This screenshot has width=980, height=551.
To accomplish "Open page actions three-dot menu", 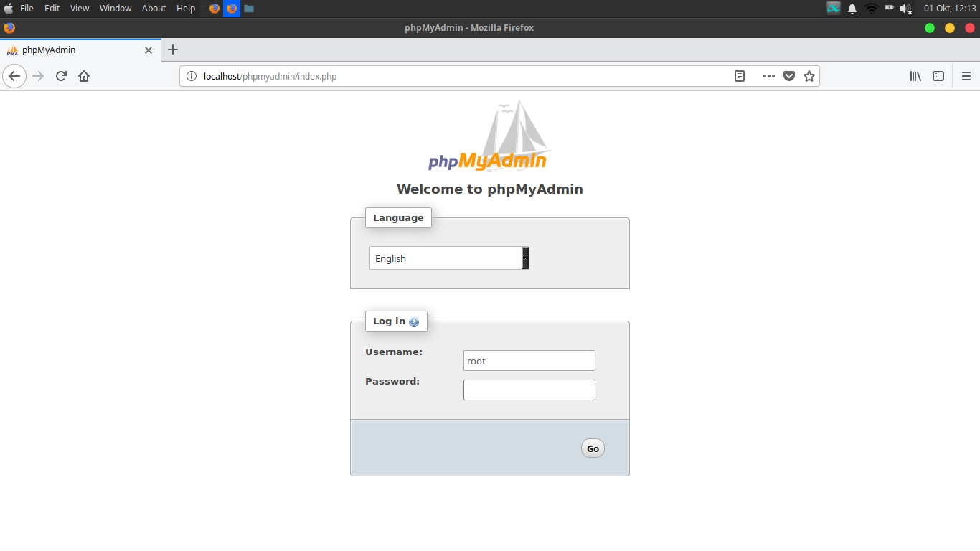I will (x=768, y=76).
